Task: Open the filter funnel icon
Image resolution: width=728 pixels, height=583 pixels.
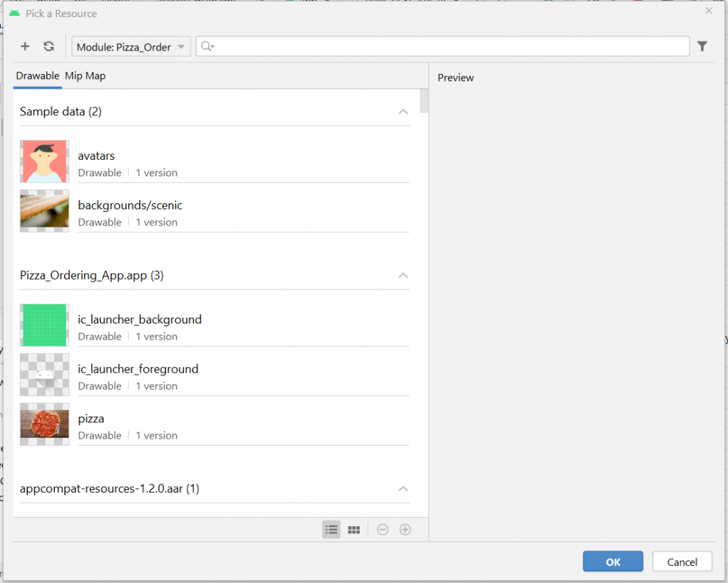Action: tap(702, 47)
